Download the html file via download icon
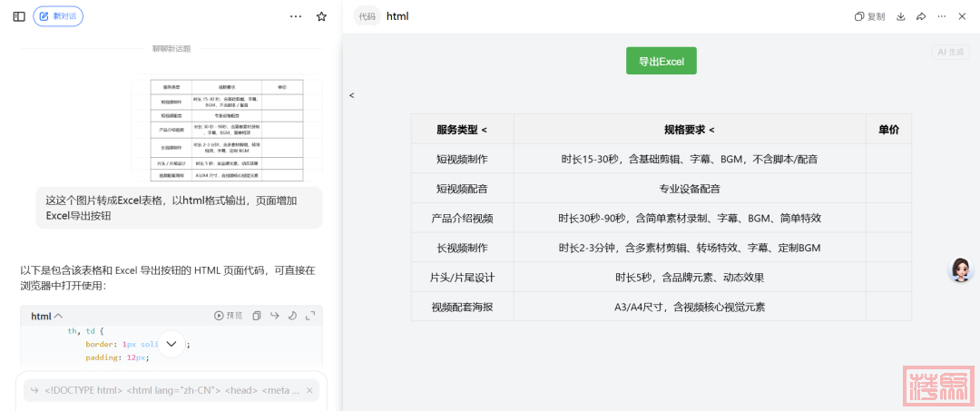The width and height of the screenshot is (980, 411). coord(901,16)
